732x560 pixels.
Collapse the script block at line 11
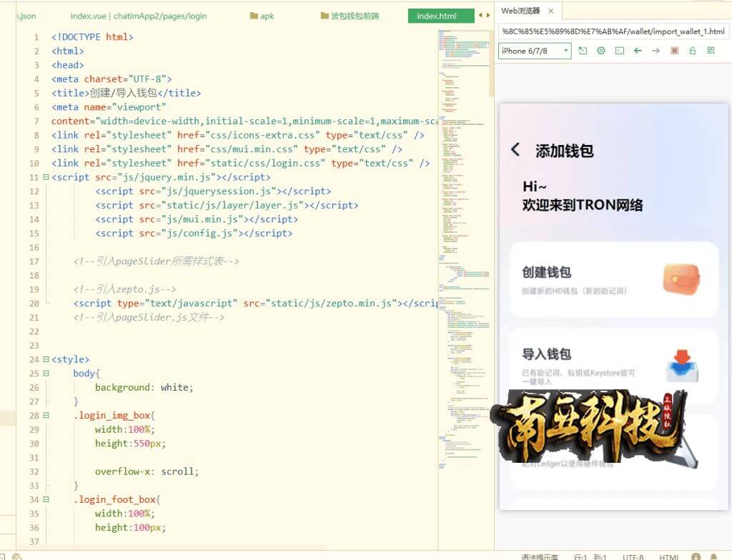(x=46, y=177)
